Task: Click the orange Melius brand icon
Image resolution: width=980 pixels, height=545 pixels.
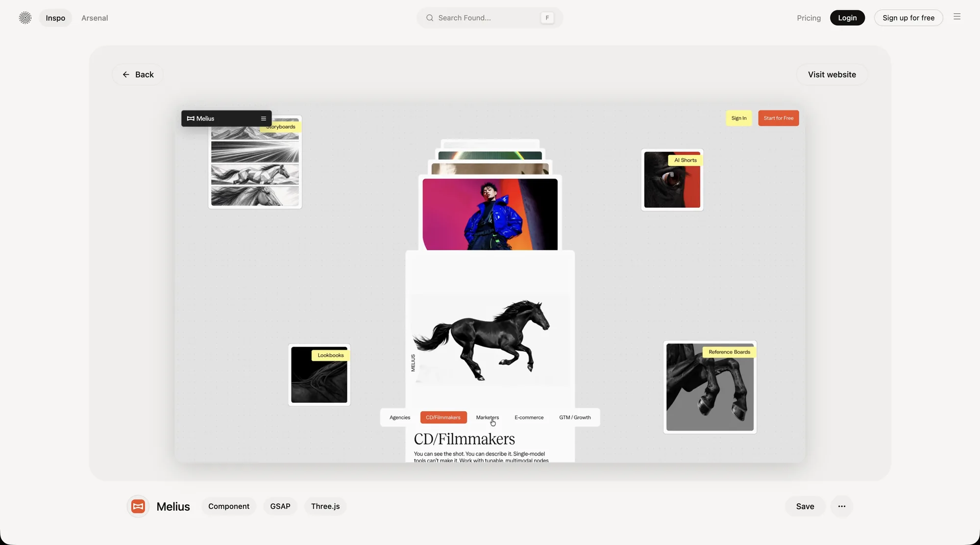Action: (138, 506)
